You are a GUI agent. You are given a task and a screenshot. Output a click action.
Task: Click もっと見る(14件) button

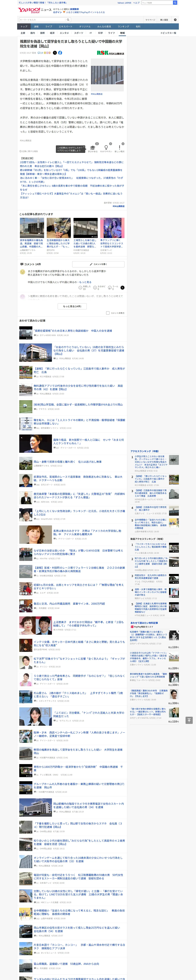click(72, 306)
